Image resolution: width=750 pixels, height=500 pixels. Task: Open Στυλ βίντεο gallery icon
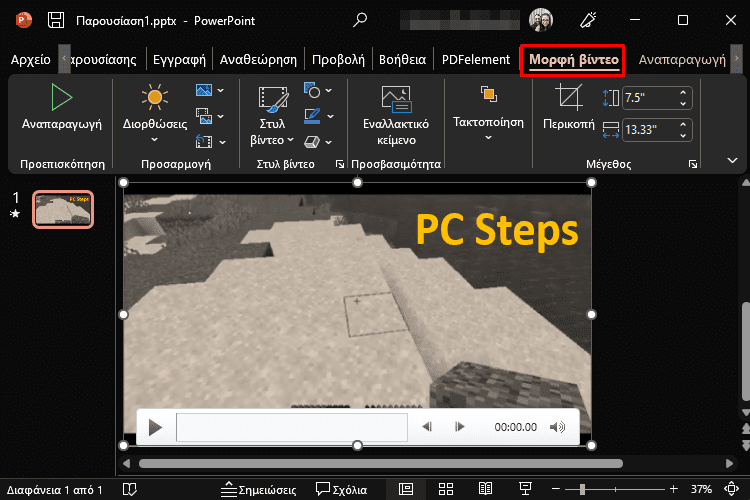tap(273, 99)
